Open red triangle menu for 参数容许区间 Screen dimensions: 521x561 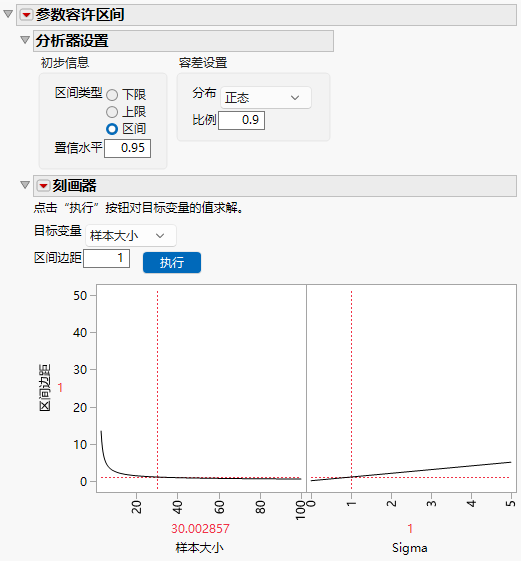pyautogui.click(x=26, y=15)
